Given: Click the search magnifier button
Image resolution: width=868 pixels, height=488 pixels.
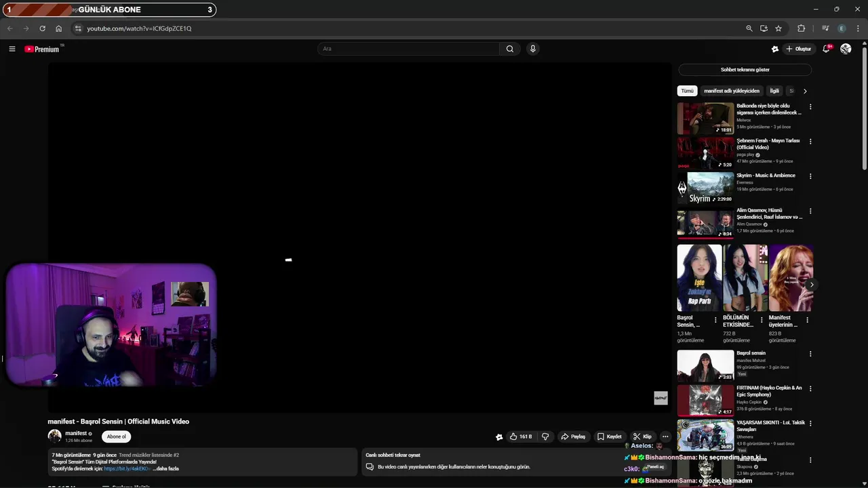Looking at the screenshot, I should tap(510, 49).
